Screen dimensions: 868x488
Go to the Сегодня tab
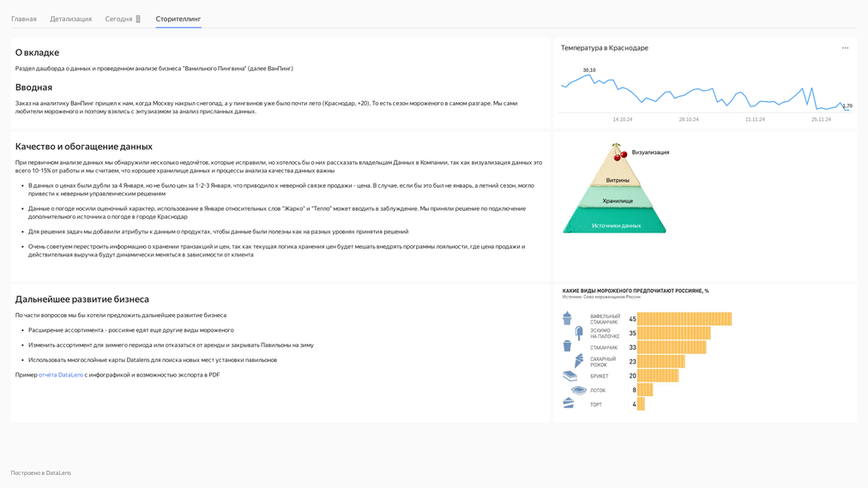119,19
